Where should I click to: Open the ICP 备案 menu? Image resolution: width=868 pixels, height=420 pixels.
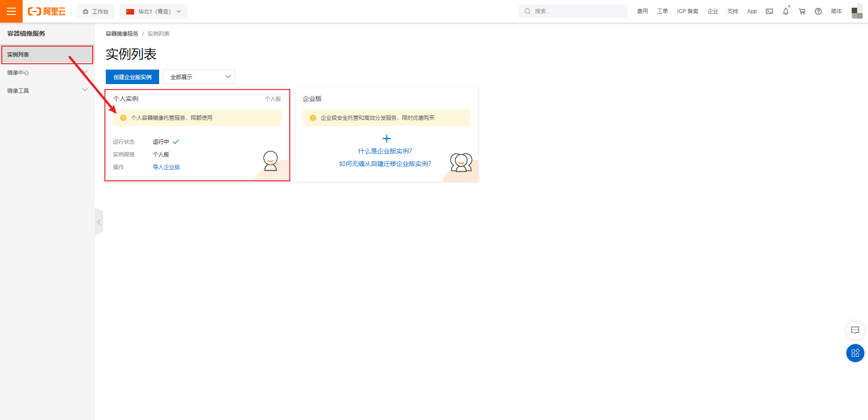688,11
